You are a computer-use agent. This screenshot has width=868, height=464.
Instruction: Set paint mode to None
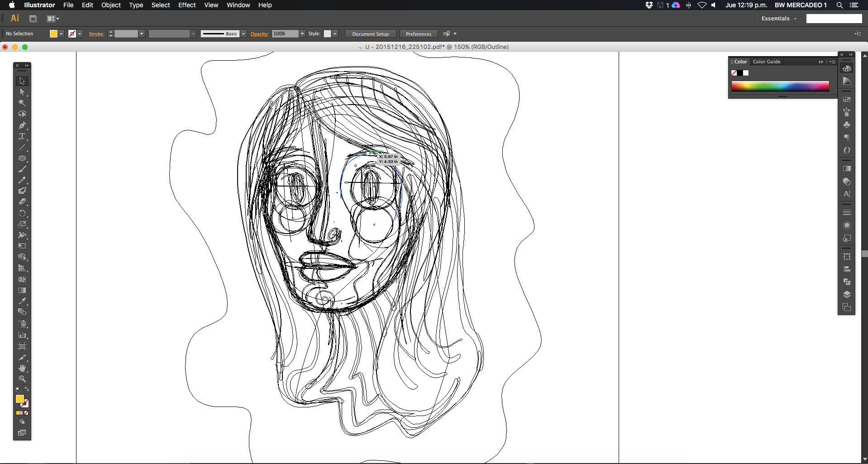(x=26, y=413)
